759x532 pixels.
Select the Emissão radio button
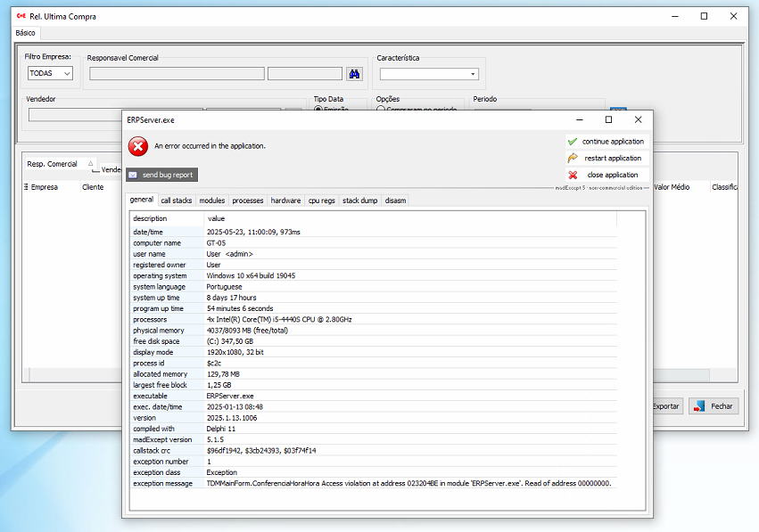(318, 110)
